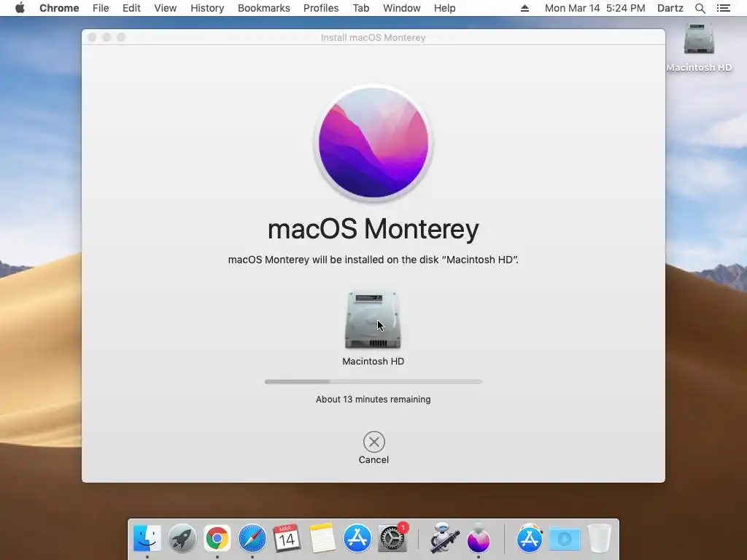Open System Preferences with badge in Dock

pos(392,537)
